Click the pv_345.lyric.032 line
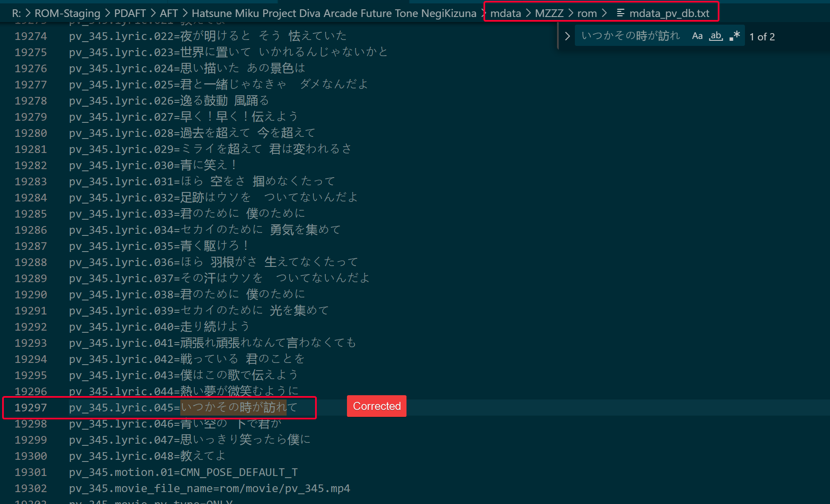Viewport: 830px width, 504px height. point(213,198)
